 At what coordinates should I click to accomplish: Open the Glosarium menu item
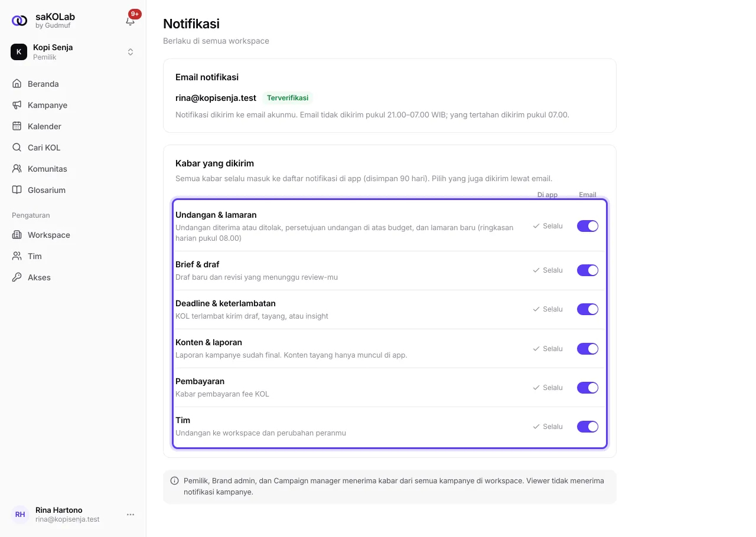tap(73, 190)
